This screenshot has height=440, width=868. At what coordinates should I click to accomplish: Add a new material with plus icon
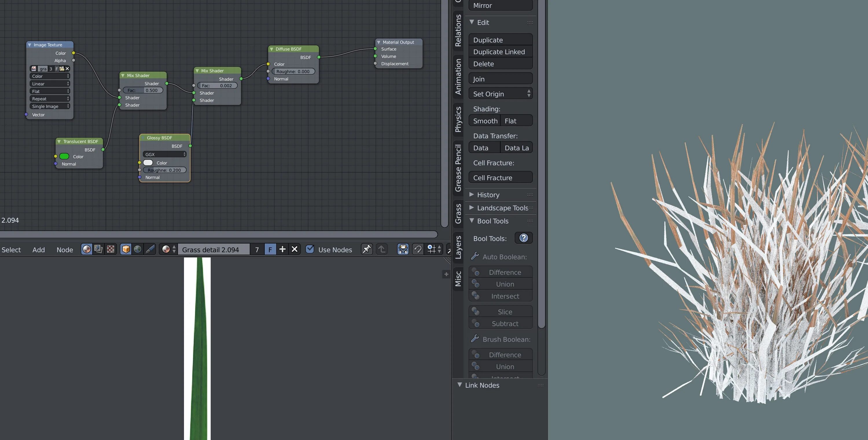coord(282,249)
